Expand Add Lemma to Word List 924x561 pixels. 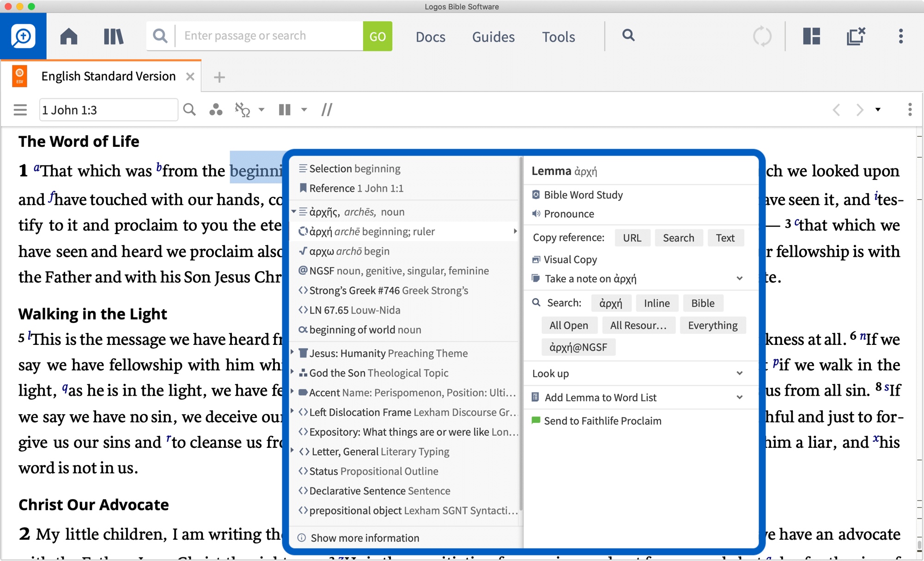pos(740,397)
